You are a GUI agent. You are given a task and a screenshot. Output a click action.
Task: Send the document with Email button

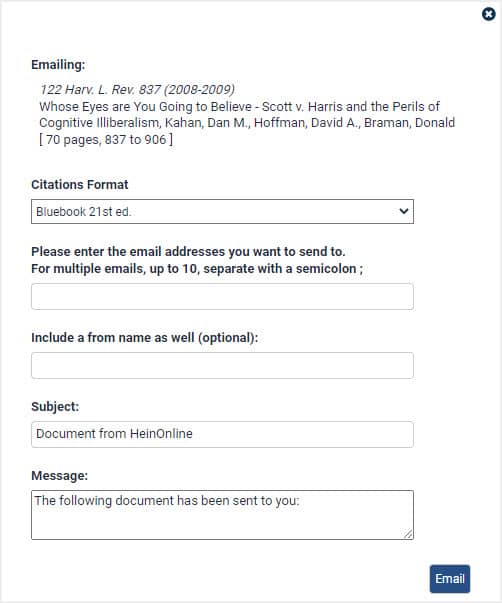pos(450,579)
